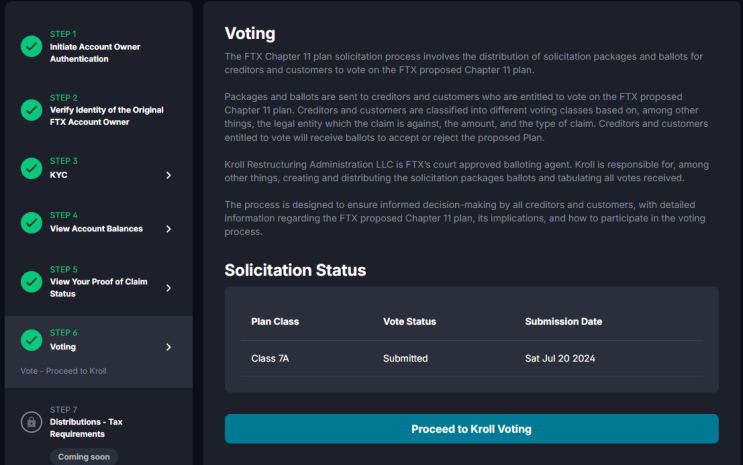Viewport: 743px width, 465px height.
Task: Expand the Voting step chevron
Action: (x=168, y=347)
